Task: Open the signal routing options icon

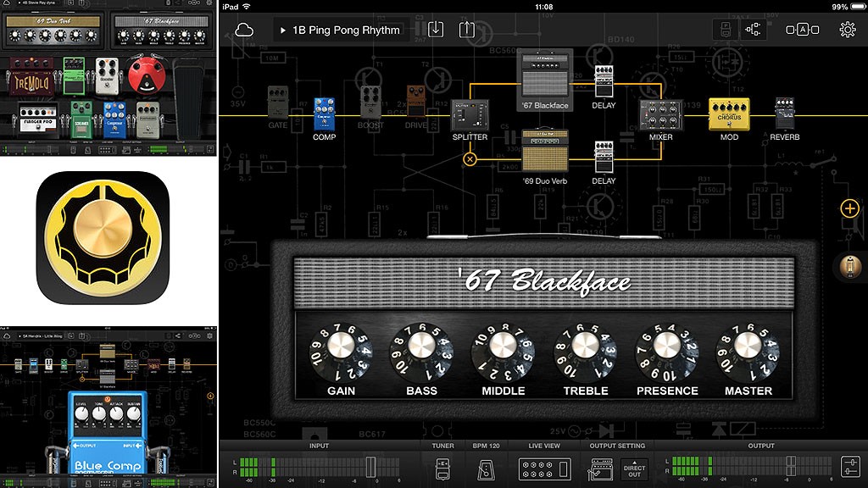Action: pyautogui.click(x=753, y=30)
